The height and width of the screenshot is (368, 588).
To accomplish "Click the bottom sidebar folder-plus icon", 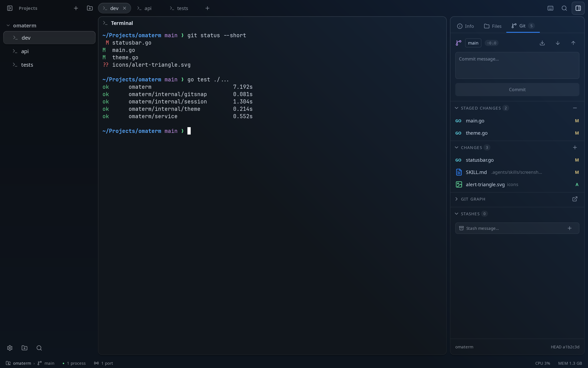I will (24, 348).
